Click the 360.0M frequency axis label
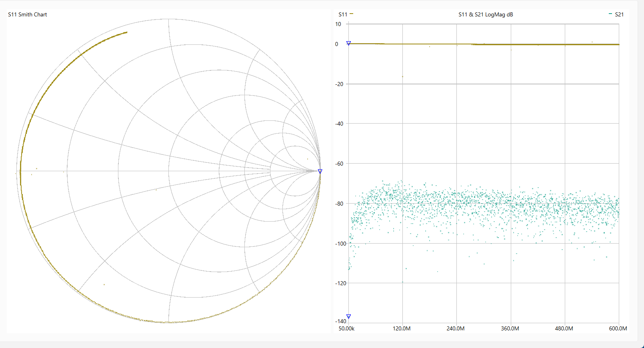Screen dimensions: 644x348 (510, 328)
